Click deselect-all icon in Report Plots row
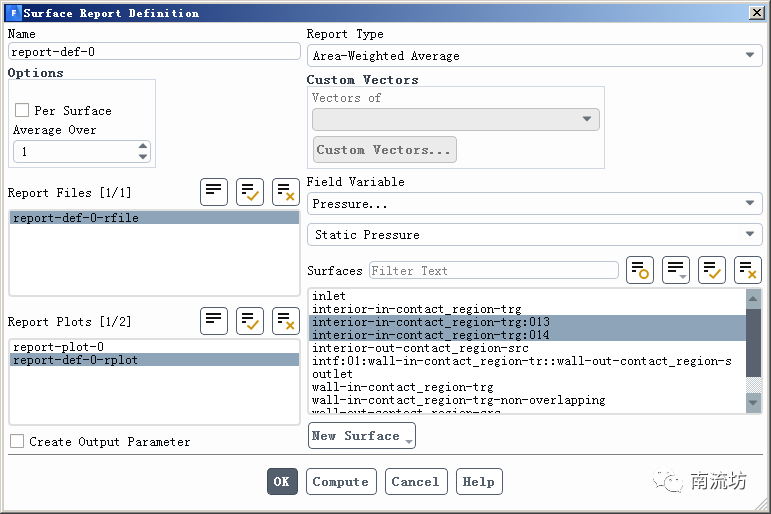Screen dimensions: 771x514 tap(286, 321)
